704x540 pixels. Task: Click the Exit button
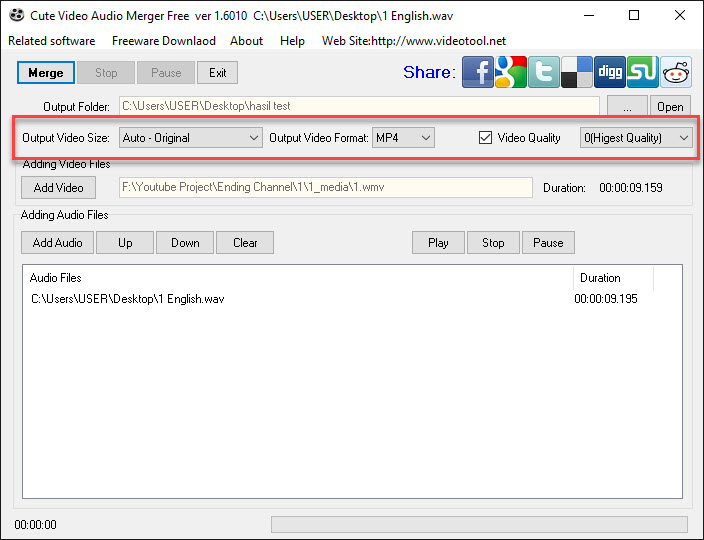pyautogui.click(x=217, y=73)
